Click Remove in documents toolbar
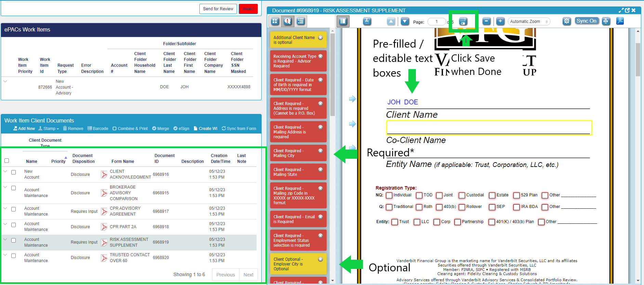Image resolution: width=644 pixels, height=285 pixels. (x=73, y=129)
